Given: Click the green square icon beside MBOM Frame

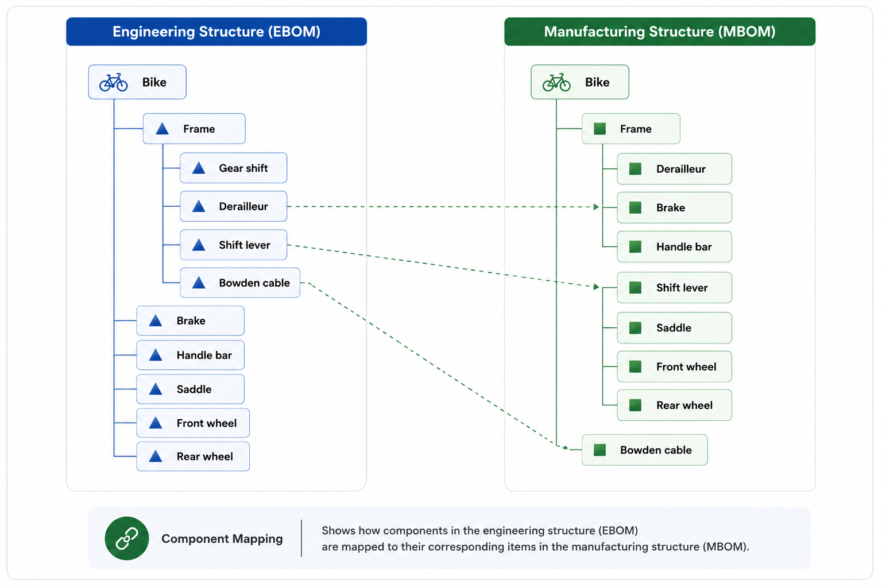Looking at the screenshot, I should pos(600,129).
